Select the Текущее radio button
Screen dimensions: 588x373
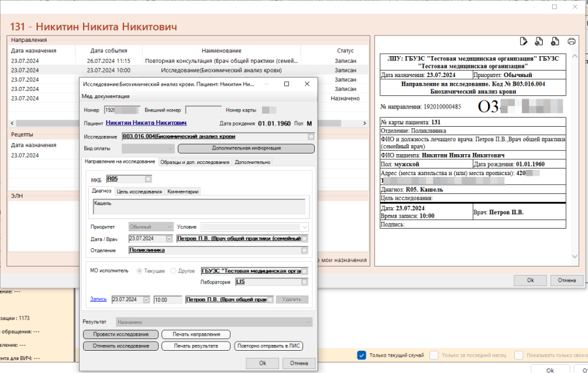[140, 270]
